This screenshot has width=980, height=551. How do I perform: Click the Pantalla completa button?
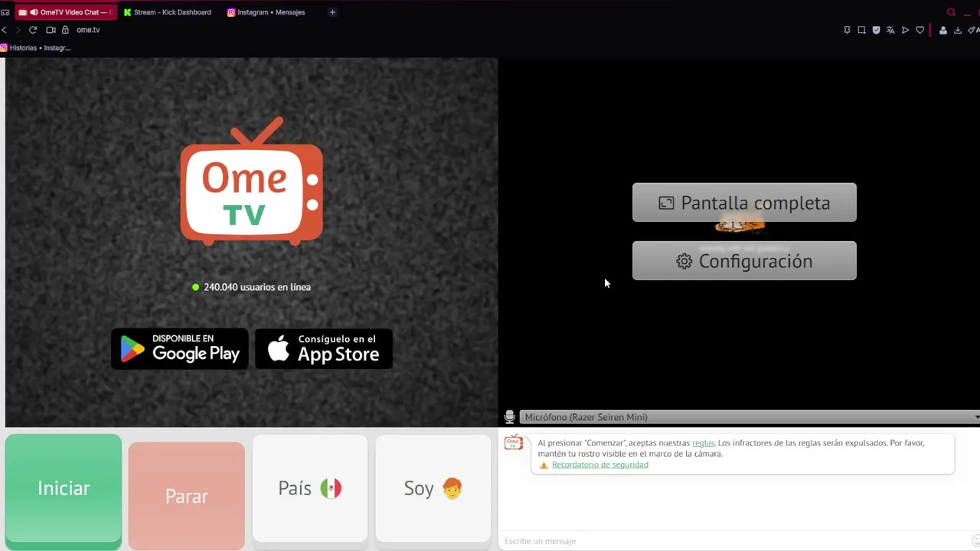point(744,203)
